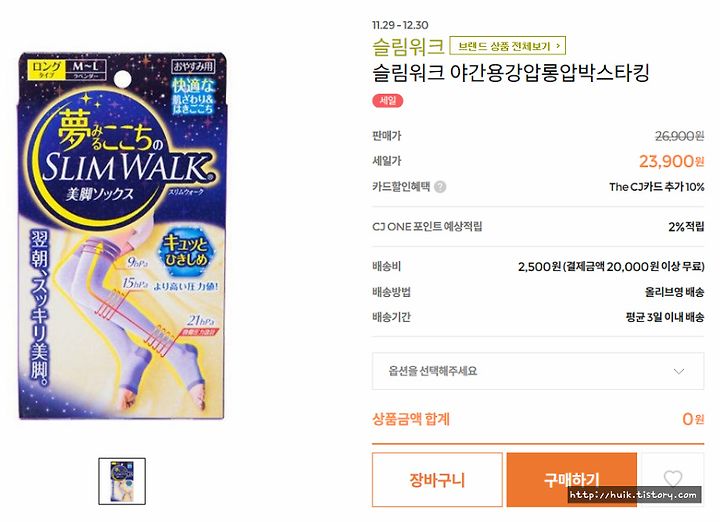The image size is (720, 522).
Task: Click the red 세일 sale badge
Action: [388, 101]
